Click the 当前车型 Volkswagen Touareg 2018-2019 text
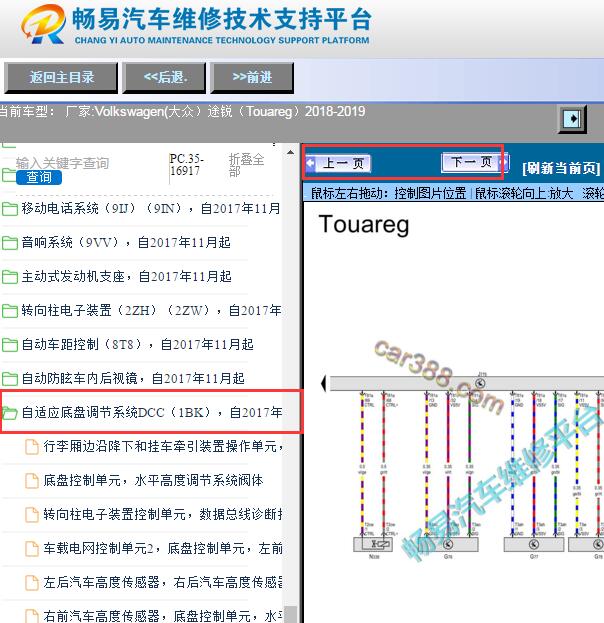 (182, 112)
